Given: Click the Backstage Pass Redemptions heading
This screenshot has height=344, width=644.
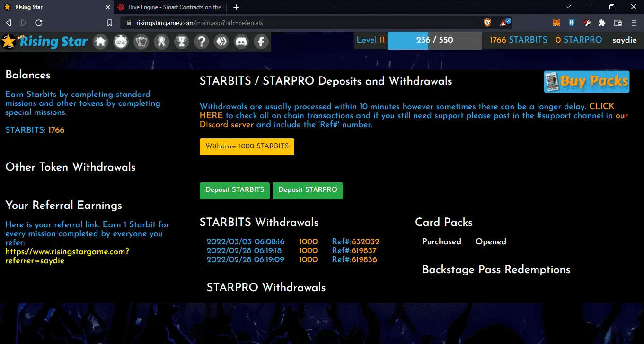Looking at the screenshot, I should coord(496,270).
